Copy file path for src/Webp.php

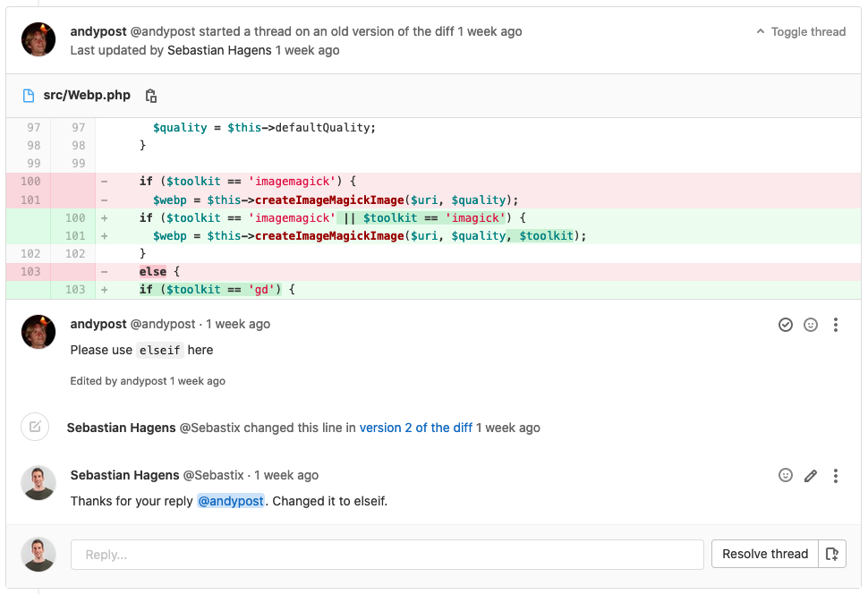151,94
